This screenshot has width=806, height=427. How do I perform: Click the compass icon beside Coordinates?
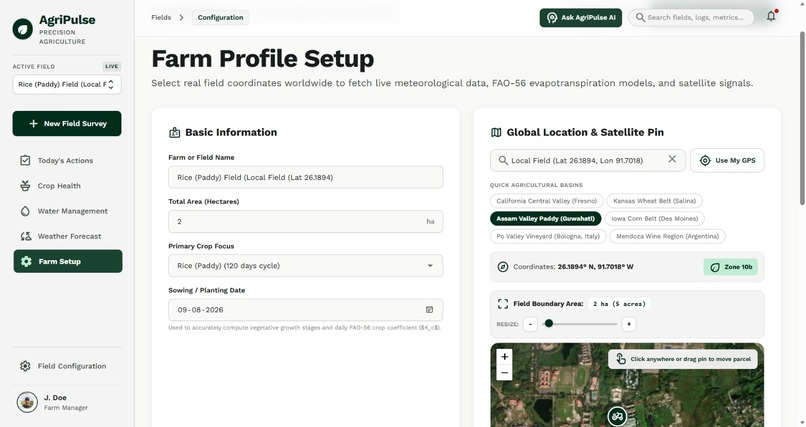click(503, 267)
